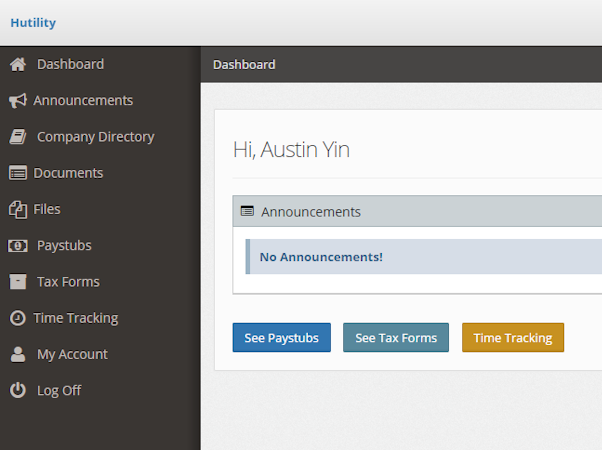The width and height of the screenshot is (602, 450).
Task: Click the Log Off power icon
Action: pyautogui.click(x=17, y=390)
